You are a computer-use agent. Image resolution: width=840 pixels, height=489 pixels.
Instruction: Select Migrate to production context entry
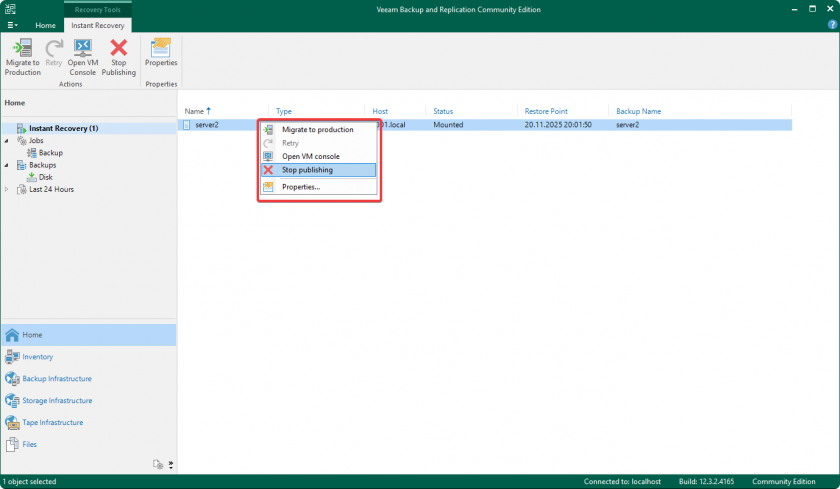(x=317, y=130)
